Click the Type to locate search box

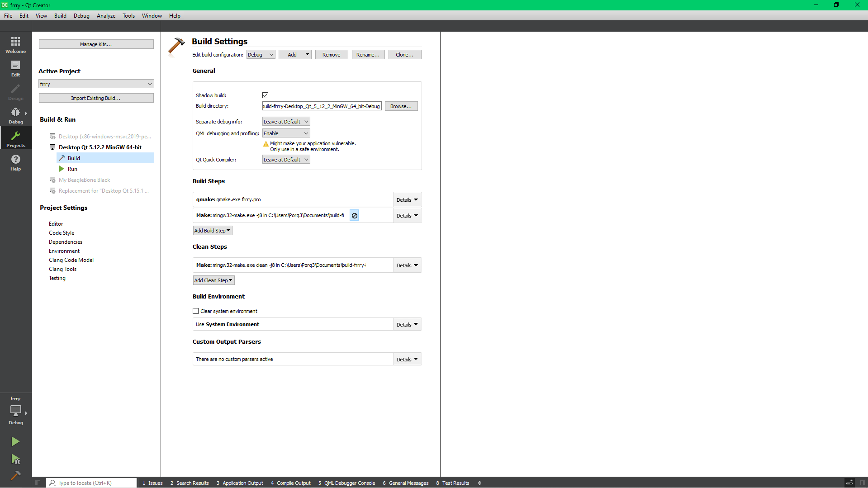pyautogui.click(x=91, y=483)
